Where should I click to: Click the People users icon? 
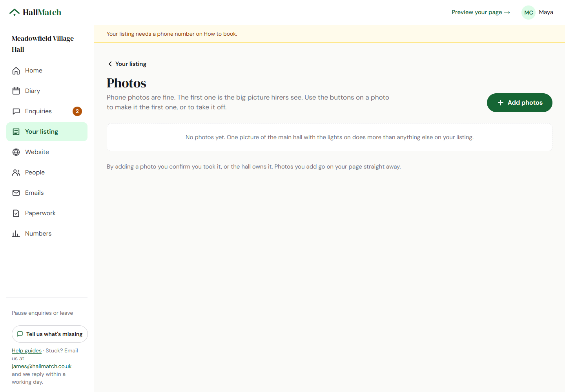(16, 172)
